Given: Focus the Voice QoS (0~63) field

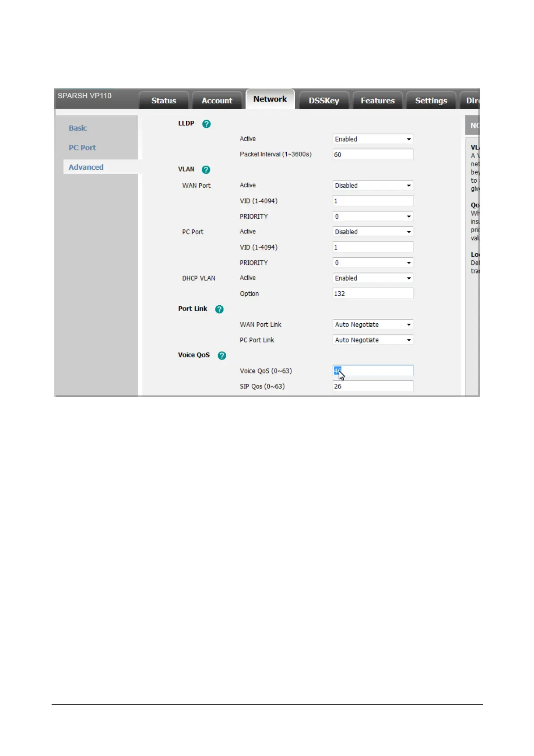Looking at the screenshot, I should pyautogui.click(x=373, y=371).
